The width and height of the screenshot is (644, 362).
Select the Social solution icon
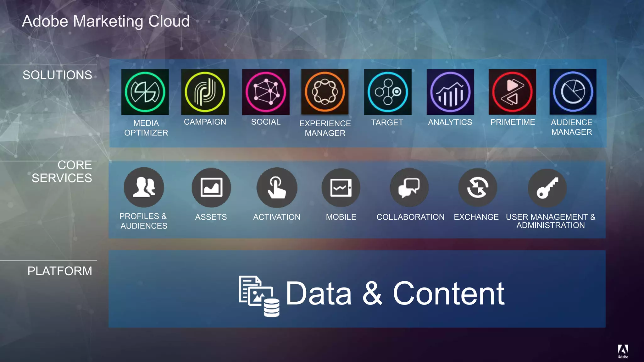point(266,92)
